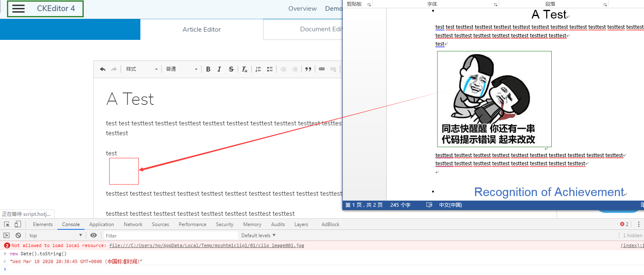Open the Default levels dropdown

click(x=258, y=236)
